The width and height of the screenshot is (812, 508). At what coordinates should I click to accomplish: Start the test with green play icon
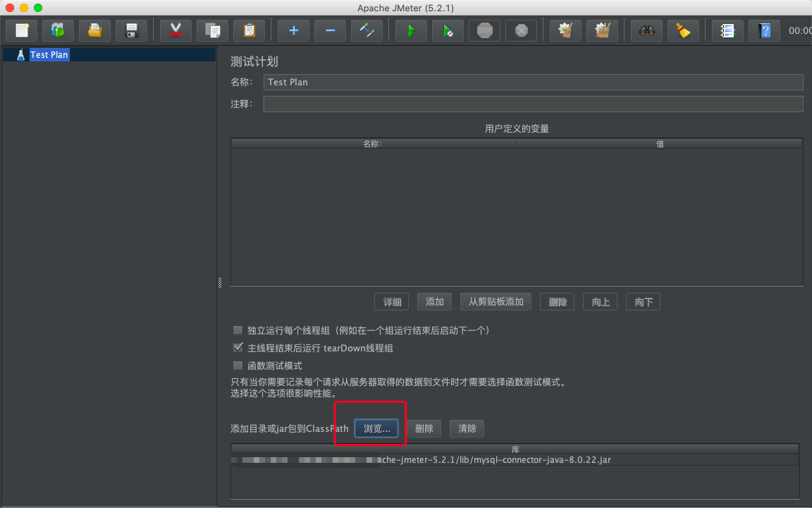pos(411,30)
